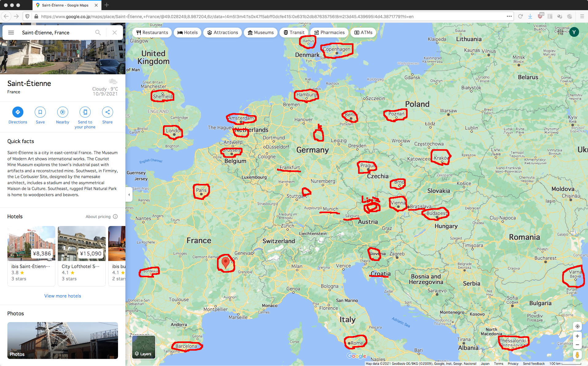The image size is (588, 366).
Task: Select the Pharmacies filter chip
Action: tap(330, 33)
